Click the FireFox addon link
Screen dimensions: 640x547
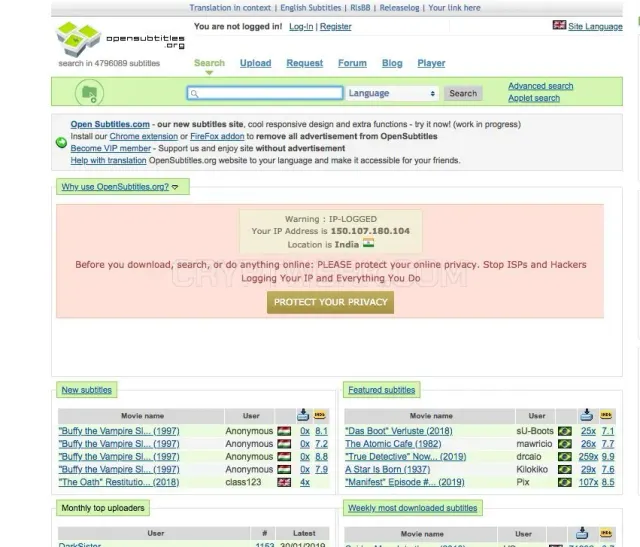pyautogui.click(x=217, y=136)
